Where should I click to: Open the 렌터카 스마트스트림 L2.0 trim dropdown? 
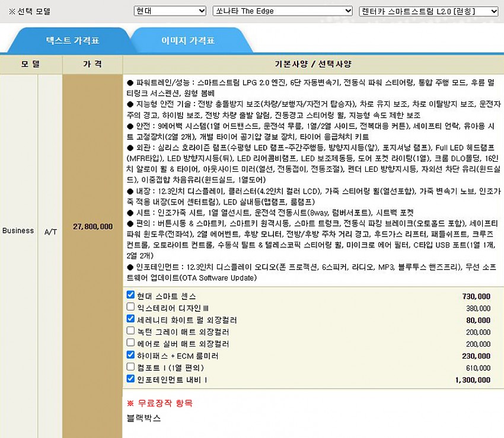[429, 11]
